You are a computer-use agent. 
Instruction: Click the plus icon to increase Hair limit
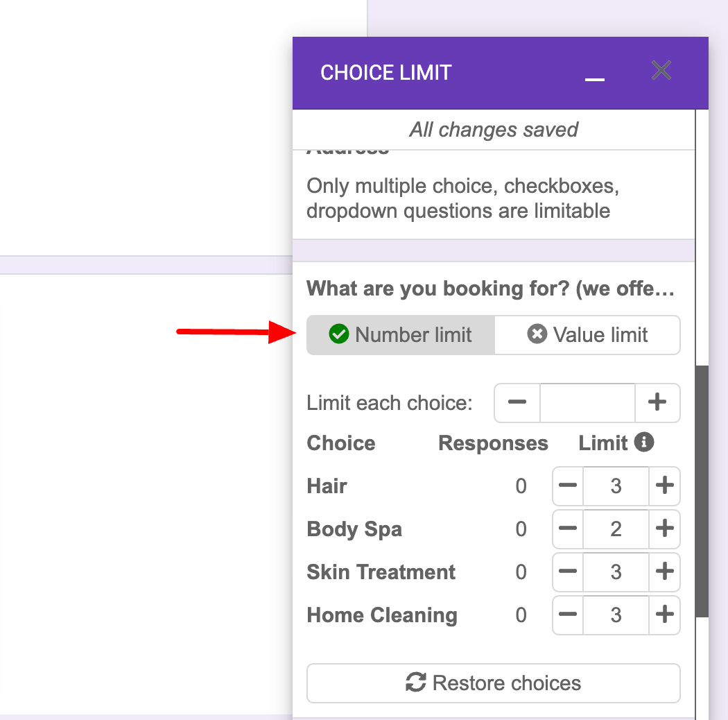(664, 486)
